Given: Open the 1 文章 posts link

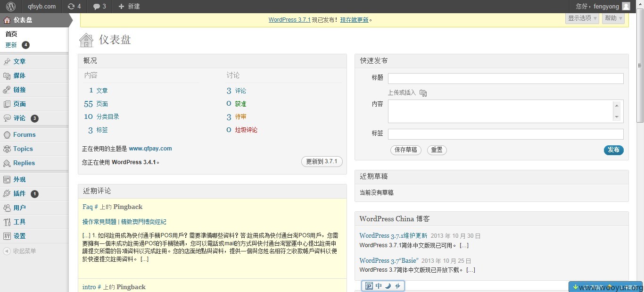Looking at the screenshot, I should coord(99,91).
